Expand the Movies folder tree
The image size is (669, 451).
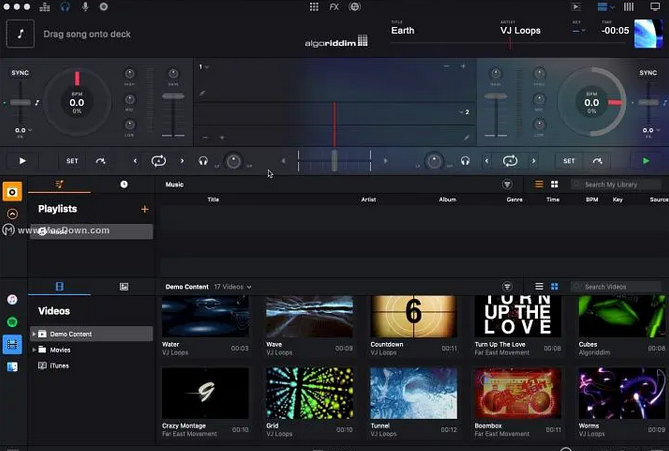tap(35, 350)
